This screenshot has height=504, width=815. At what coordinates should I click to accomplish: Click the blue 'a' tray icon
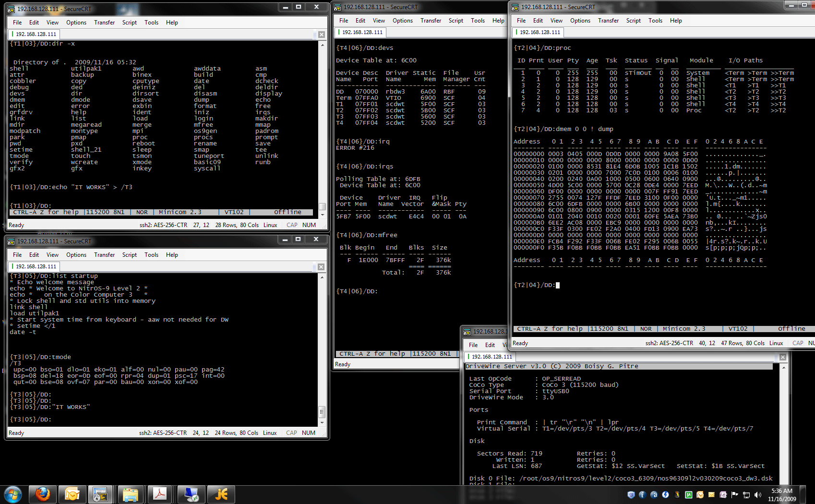(654, 495)
